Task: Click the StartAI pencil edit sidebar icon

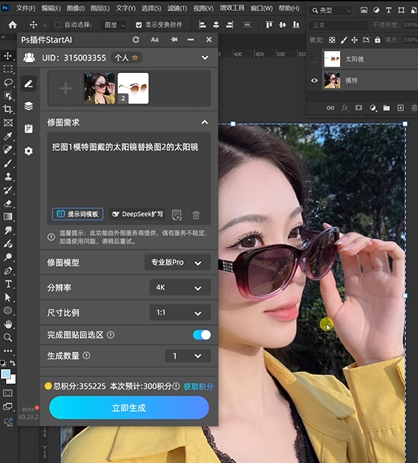Action: click(29, 83)
